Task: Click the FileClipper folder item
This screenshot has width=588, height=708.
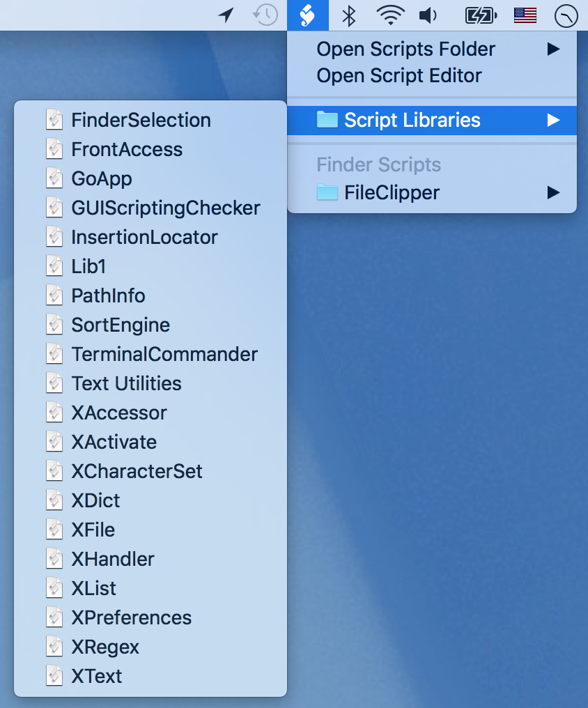Action: pos(392,192)
